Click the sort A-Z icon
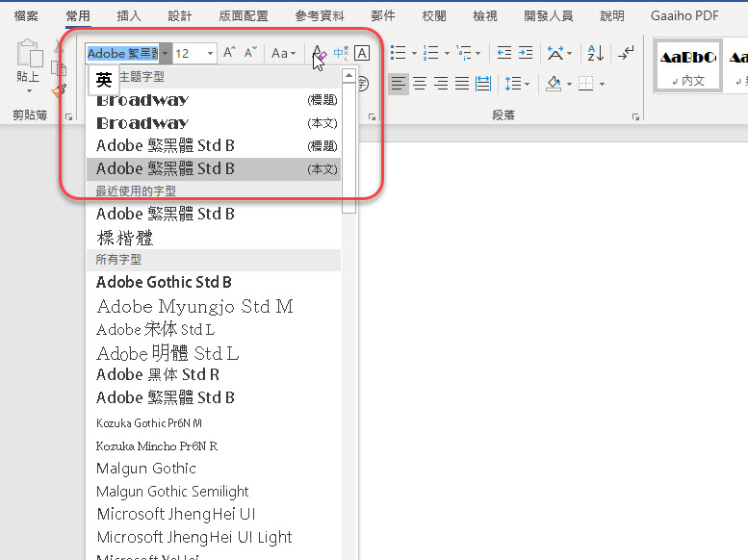Image resolution: width=748 pixels, height=560 pixels. pos(595,53)
